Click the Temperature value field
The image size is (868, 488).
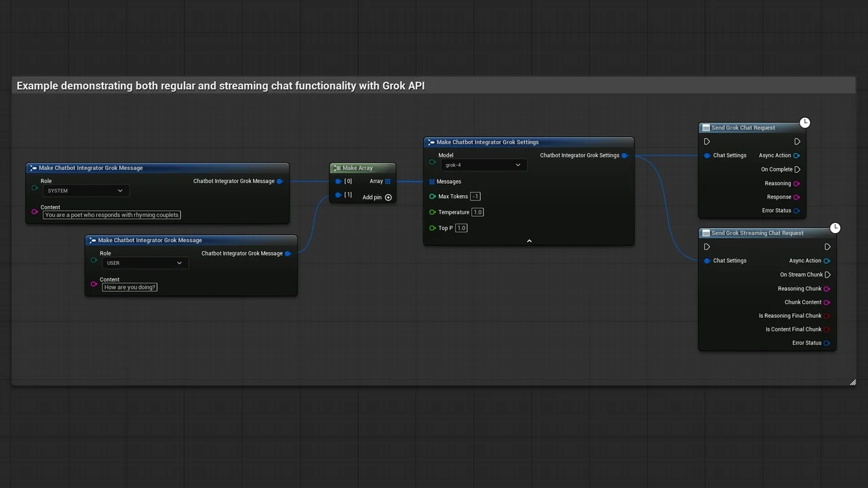coord(477,212)
